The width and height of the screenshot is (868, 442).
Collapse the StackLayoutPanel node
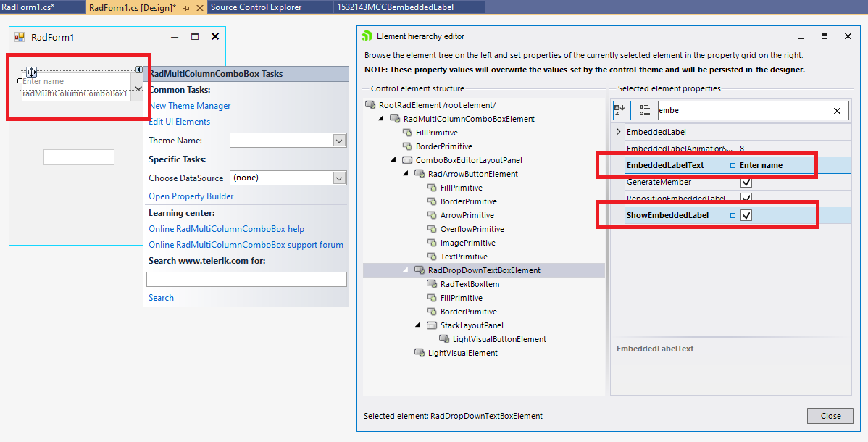[418, 325]
